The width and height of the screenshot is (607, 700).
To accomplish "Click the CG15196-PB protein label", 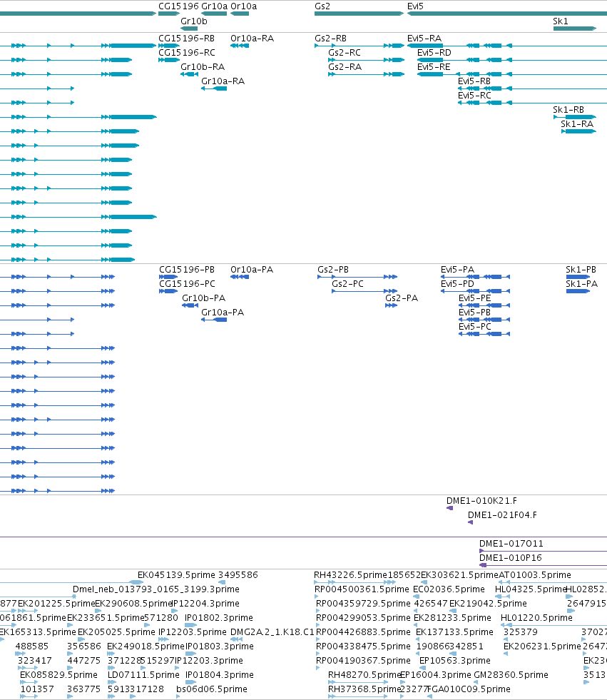I will pos(187,270).
